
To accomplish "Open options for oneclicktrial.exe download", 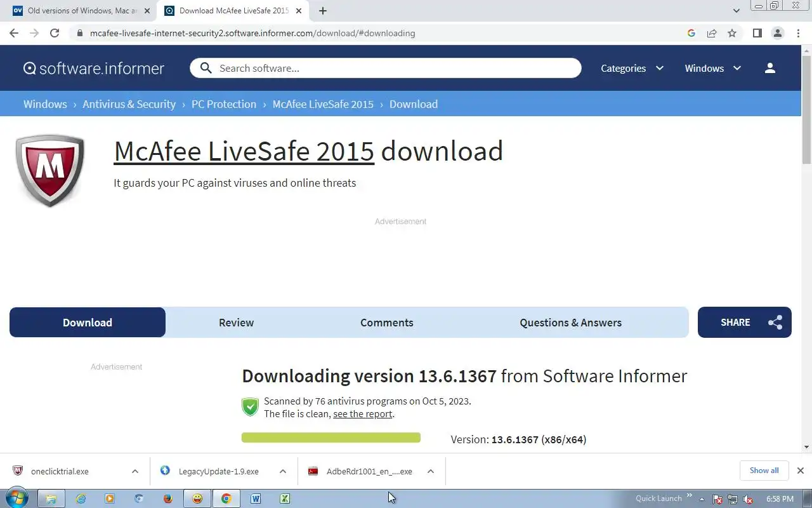I will coord(135,471).
